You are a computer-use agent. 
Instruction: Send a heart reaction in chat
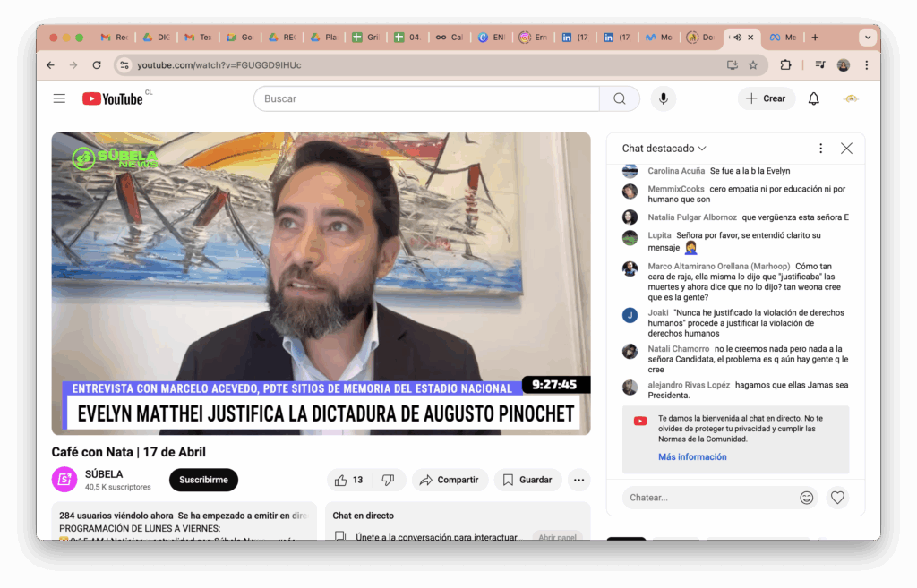pos(836,498)
